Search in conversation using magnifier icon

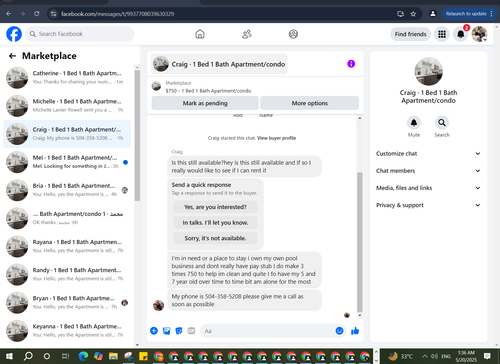click(x=442, y=123)
